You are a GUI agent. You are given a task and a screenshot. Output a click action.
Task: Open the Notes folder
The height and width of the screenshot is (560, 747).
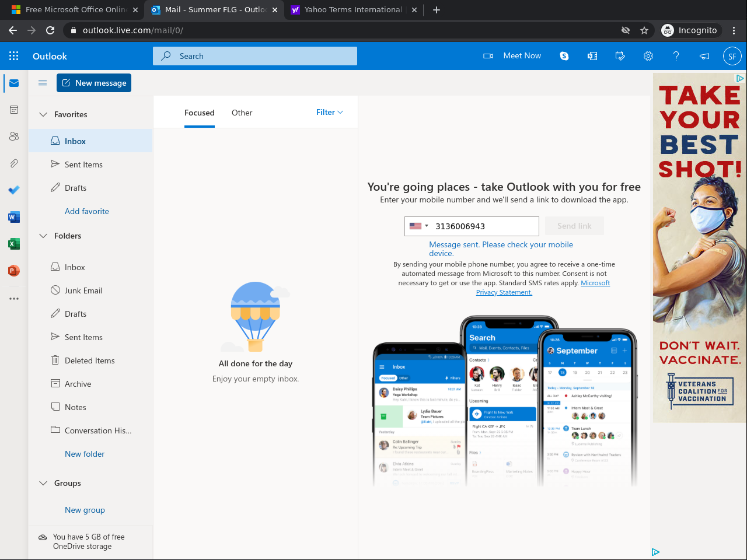pyautogui.click(x=90, y=407)
